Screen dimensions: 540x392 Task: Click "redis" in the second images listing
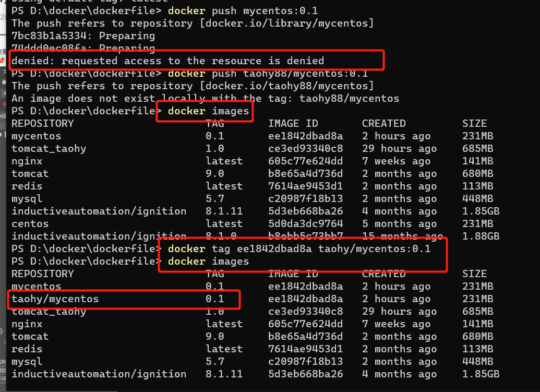pyautogui.click(x=27, y=349)
